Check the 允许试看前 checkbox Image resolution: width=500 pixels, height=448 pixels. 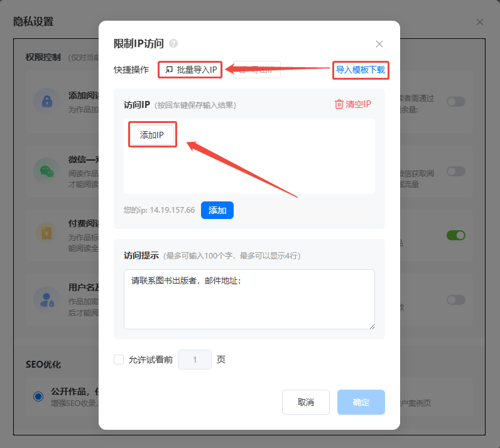[x=119, y=360]
